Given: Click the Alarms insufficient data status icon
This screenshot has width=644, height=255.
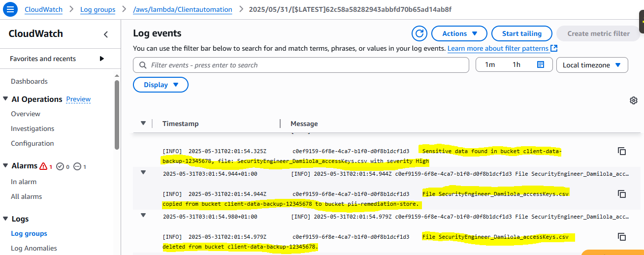Looking at the screenshot, I should pos(77,166).
